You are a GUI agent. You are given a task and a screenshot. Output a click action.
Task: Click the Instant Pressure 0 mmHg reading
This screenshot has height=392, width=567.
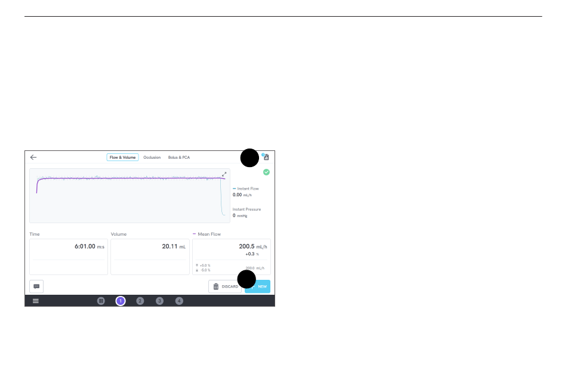pos(240,215)
